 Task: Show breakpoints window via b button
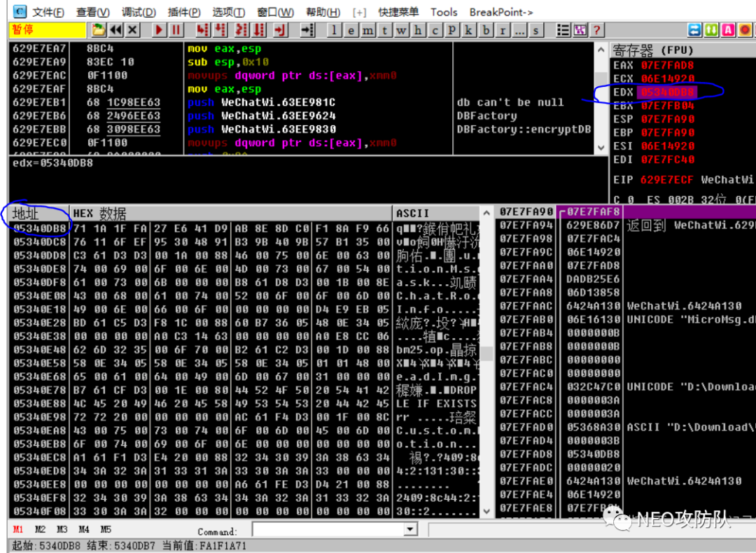tap(486, 30)
